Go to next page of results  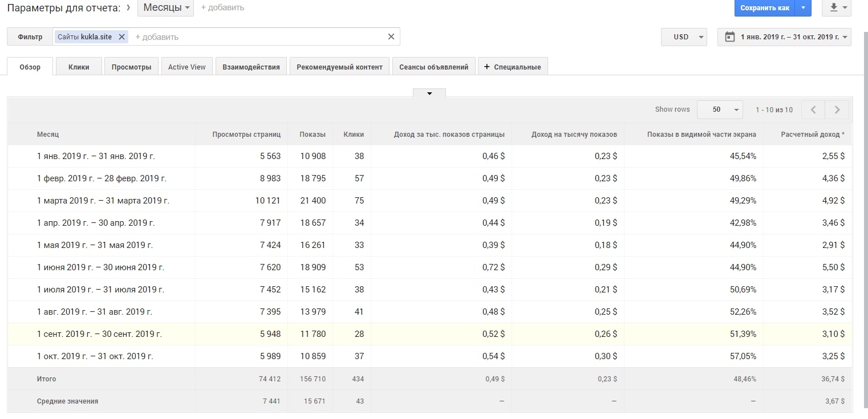coord(837,109)
